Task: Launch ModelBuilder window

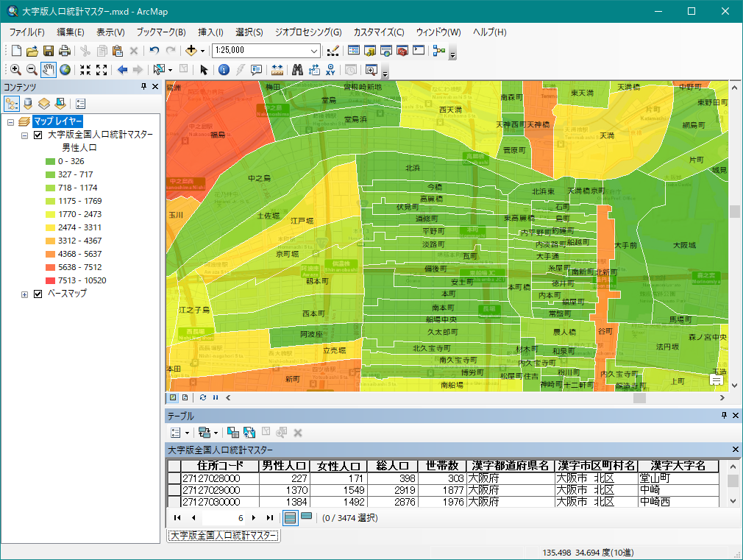Action: pyautogui.click(x=439, y=50)
